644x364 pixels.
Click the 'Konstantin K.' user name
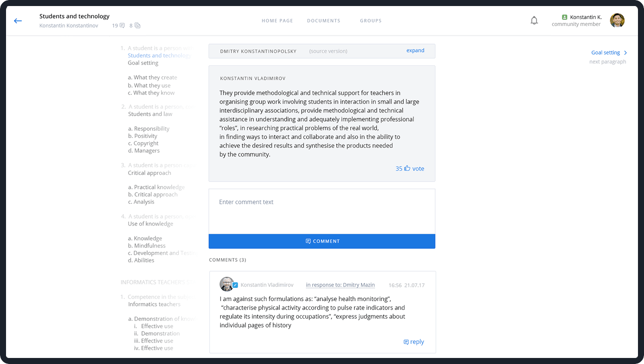click(586, 17)
